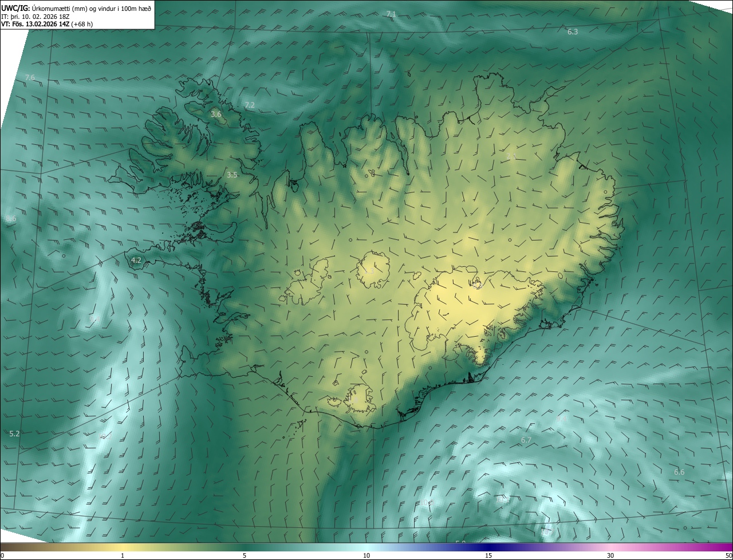733x560 pixels.
Task: Click the 30 tick on the color scale
Action: point(610,555)
